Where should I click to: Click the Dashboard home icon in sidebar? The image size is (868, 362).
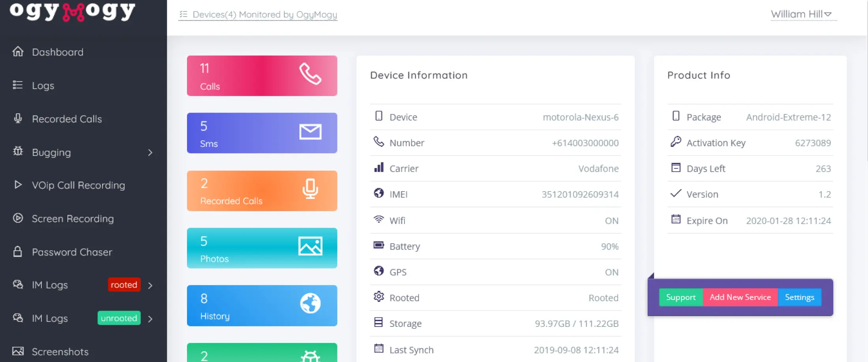coord(18,52)
